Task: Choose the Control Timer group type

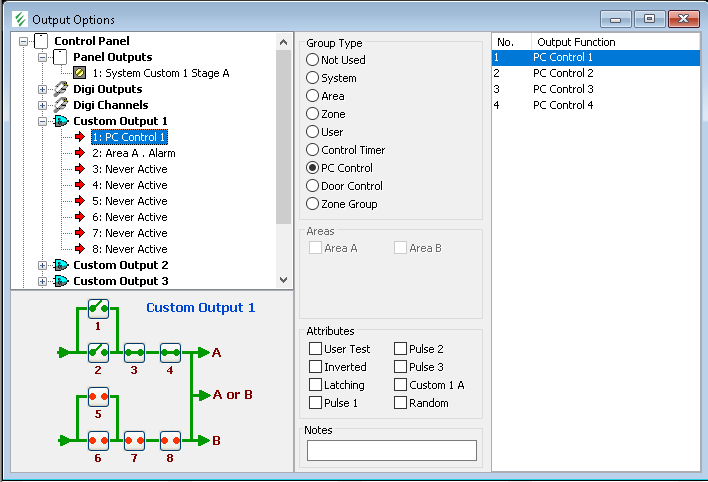Action: pyautogui.click(x=313, y=150)
